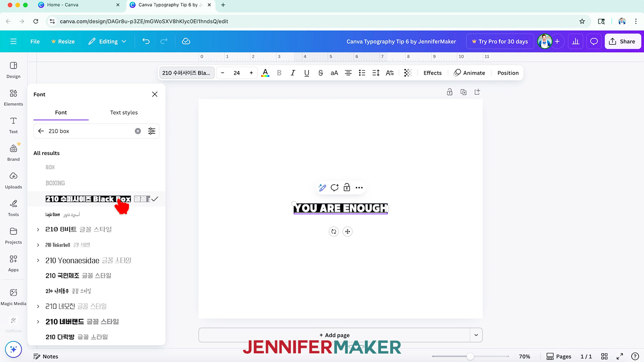Toggle uppercase aA formatting

(334, 73)
